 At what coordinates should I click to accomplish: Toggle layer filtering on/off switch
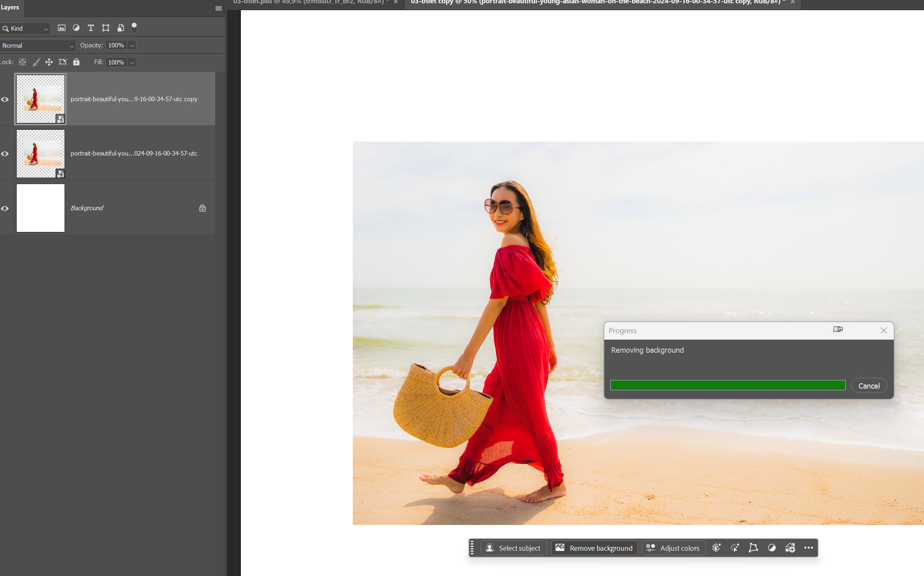coord(134,27)
